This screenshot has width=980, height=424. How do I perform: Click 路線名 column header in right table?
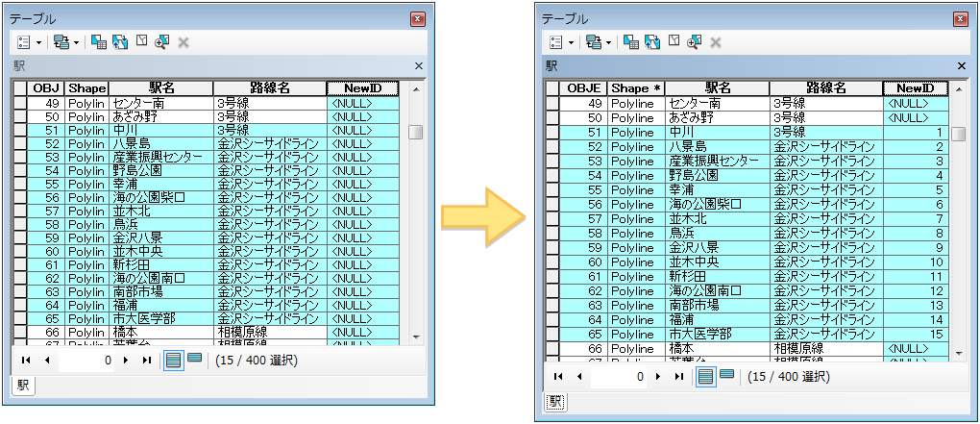(825, 87)
